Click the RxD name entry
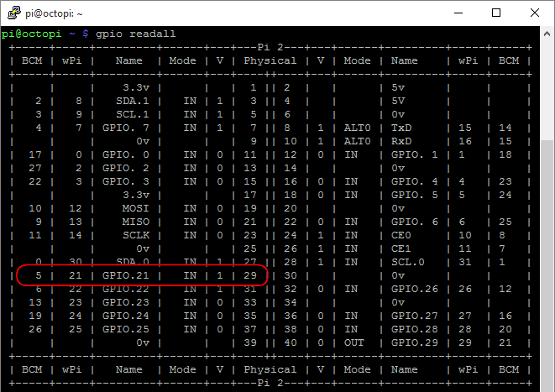The height and width of the screenshot is (392, 555). (x=401, y=141)
